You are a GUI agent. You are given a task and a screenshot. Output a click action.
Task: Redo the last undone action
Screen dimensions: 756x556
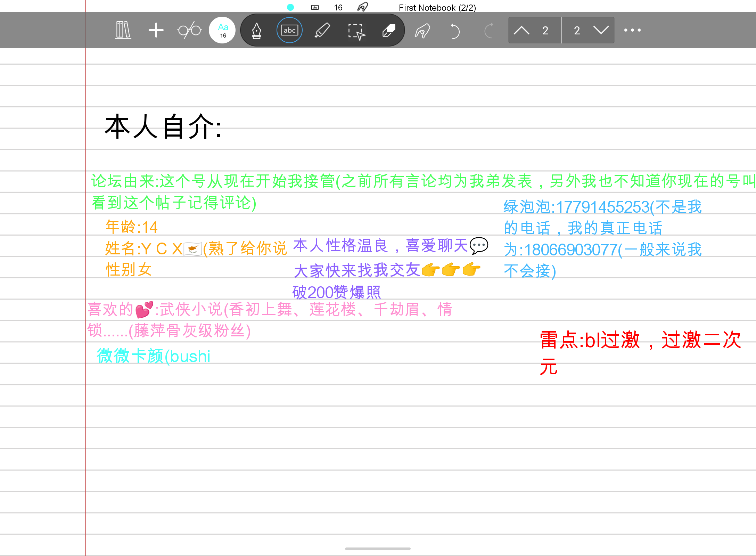488,31
